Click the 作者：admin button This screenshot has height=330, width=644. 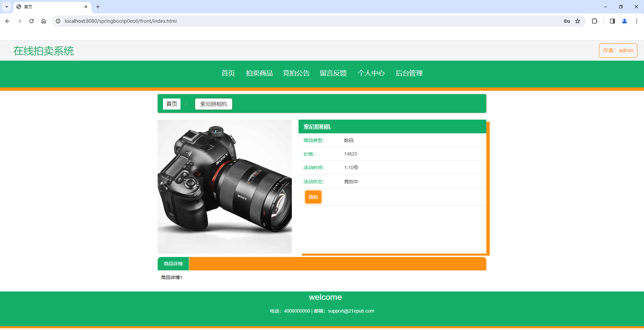tap(618, 51)
